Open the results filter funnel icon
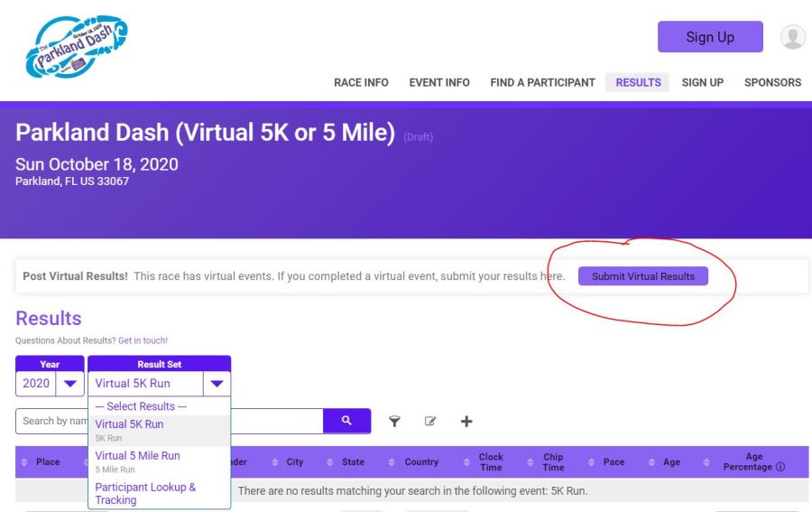Image resolution: width=812 pixels, height=512 pixels. 394,422
